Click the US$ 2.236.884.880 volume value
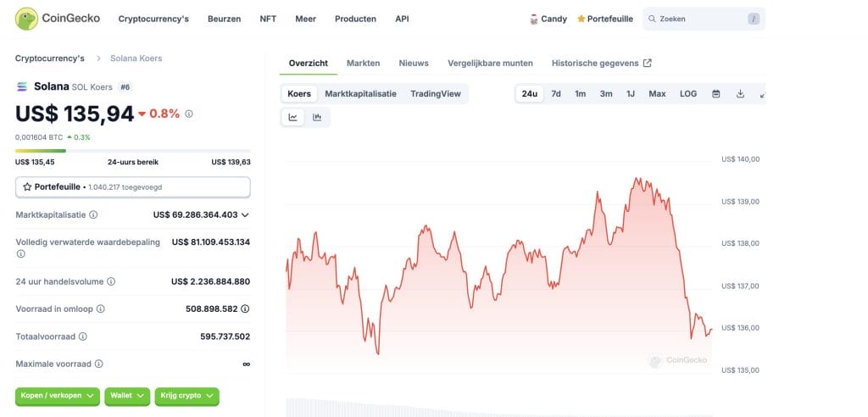The image size is (868, 417). tap(210, 281)
